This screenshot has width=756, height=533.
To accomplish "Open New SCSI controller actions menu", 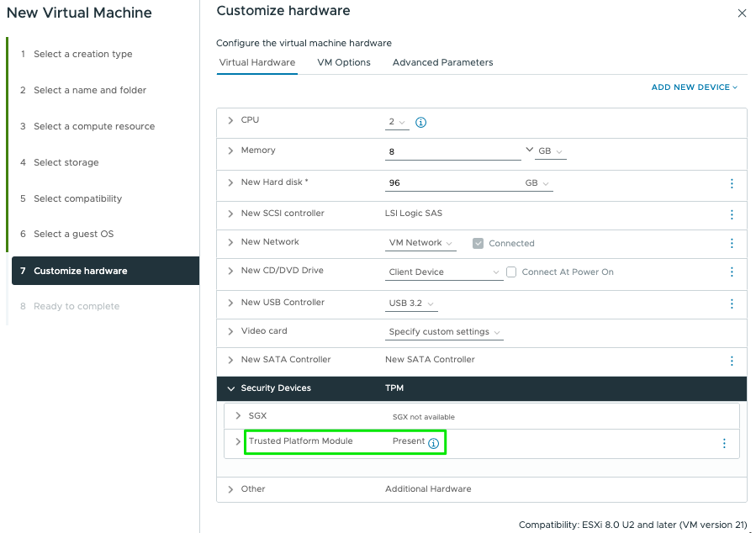I will pos(732,214).
